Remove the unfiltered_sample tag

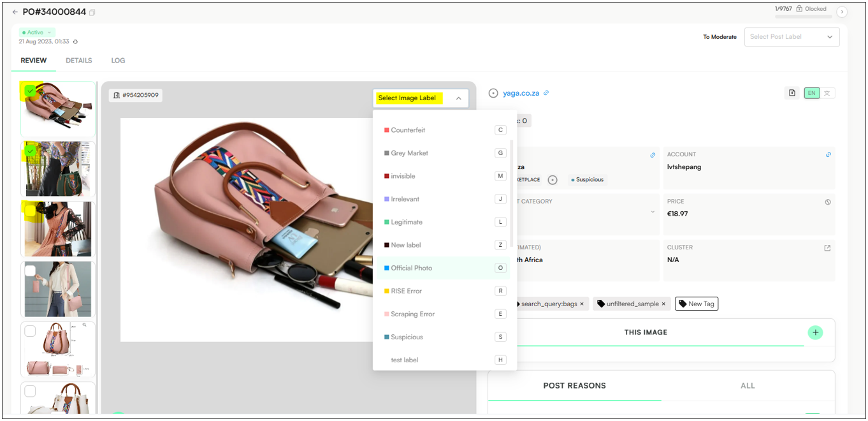point(663,304)
